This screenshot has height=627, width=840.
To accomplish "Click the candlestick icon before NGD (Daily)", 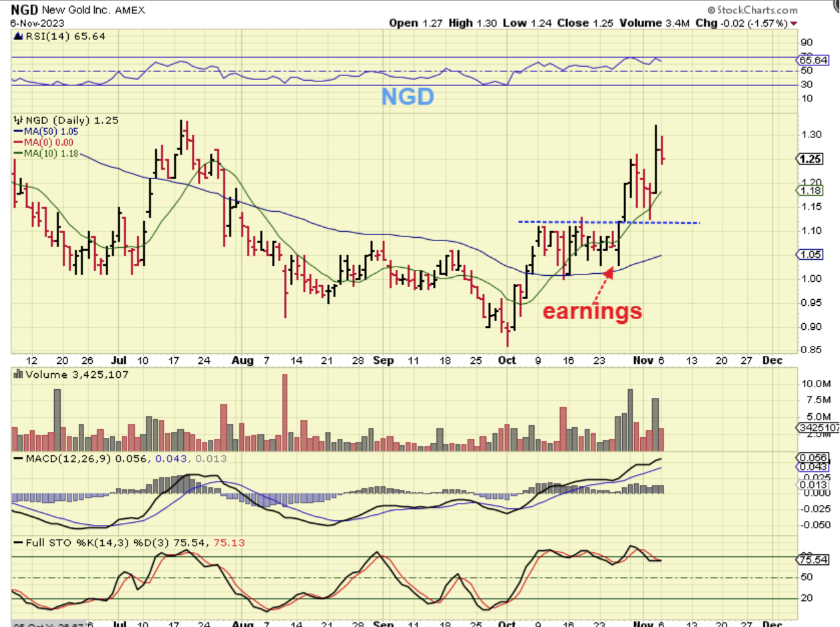I will tap(17, 120).
